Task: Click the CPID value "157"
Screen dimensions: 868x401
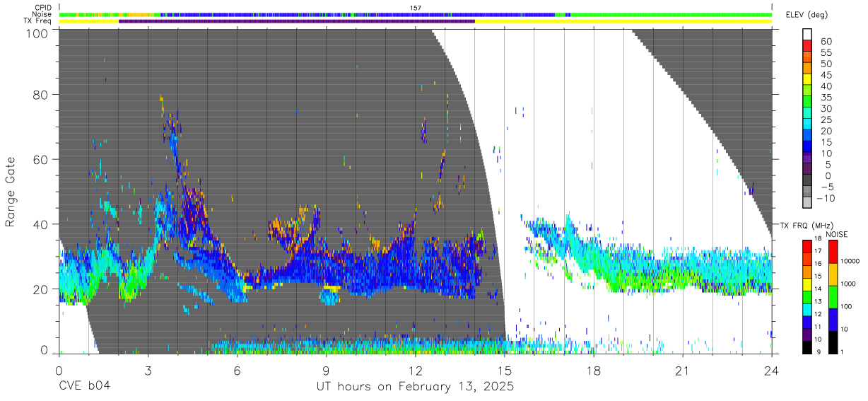Action: click(416, 8)
